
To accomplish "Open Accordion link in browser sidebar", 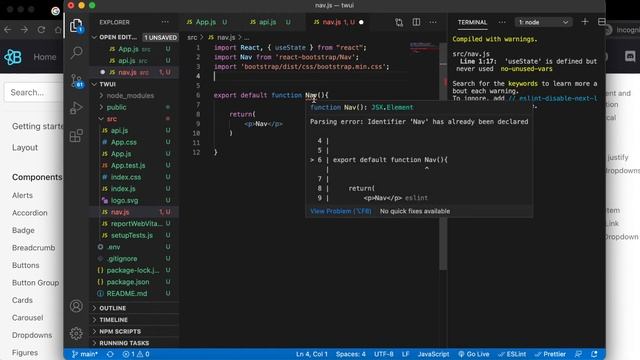I will pos(29,213).
